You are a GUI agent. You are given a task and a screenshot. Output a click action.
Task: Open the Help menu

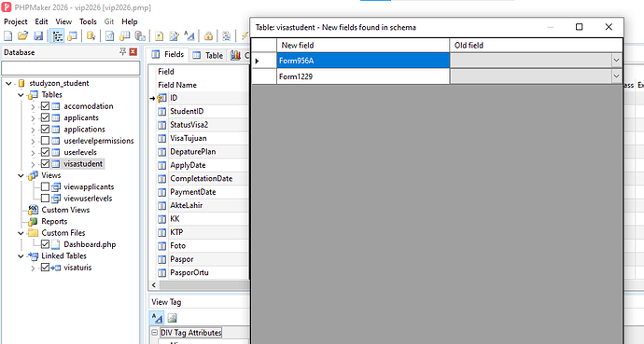[130, 21]
